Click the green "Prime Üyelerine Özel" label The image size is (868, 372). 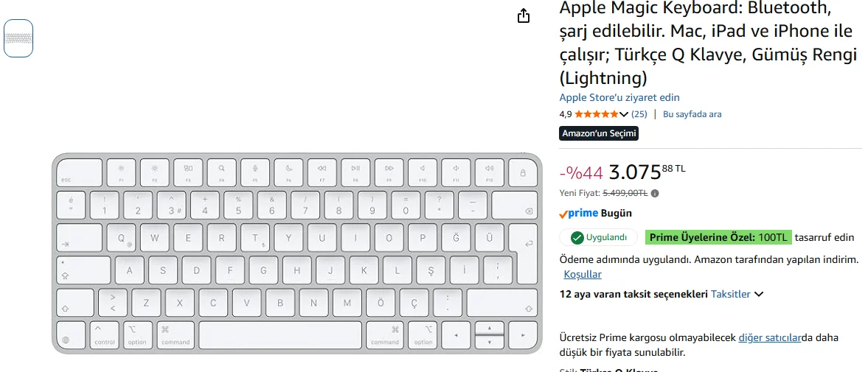pos(718,237)
